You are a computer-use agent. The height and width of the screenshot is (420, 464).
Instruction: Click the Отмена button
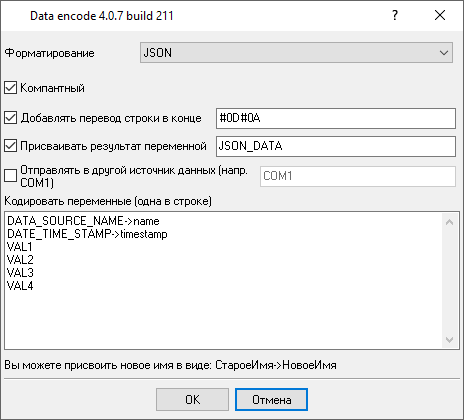[x=271, y=399]
